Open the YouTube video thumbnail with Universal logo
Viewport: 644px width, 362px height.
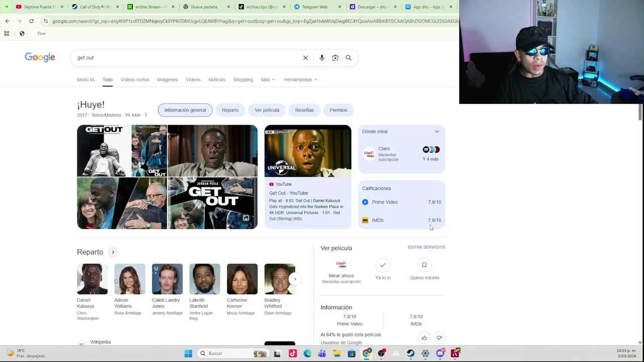coord(308,151)
